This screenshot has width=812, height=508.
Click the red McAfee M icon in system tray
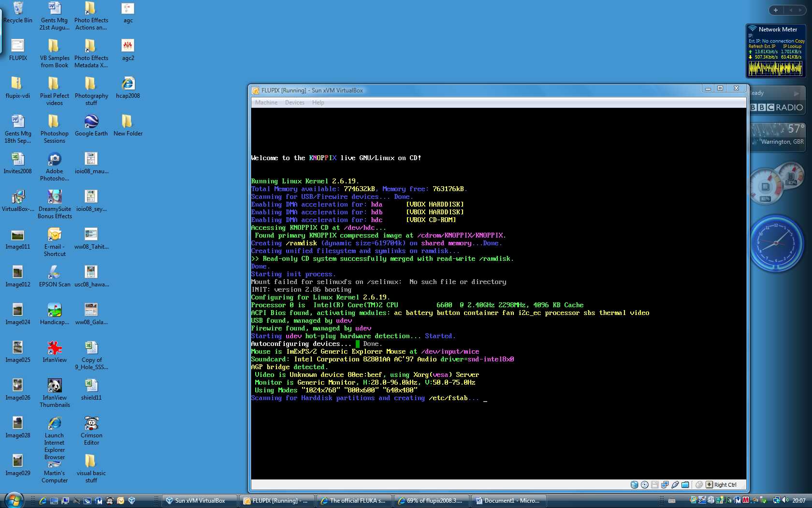point(746,500)
